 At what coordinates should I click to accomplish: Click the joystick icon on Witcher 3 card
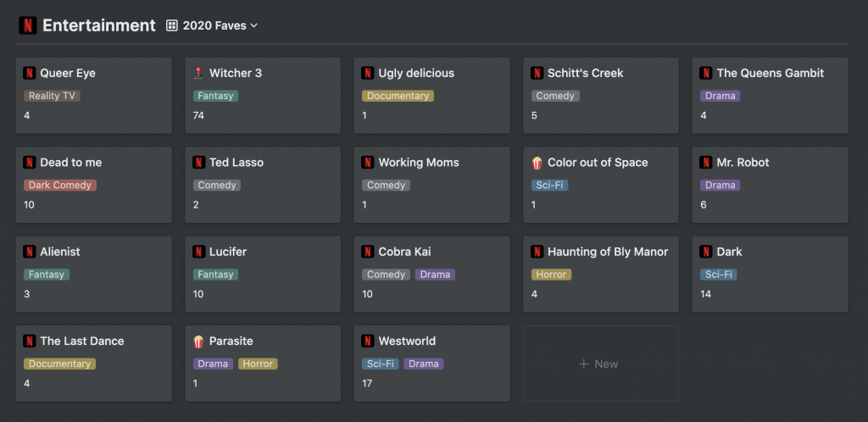198,73
